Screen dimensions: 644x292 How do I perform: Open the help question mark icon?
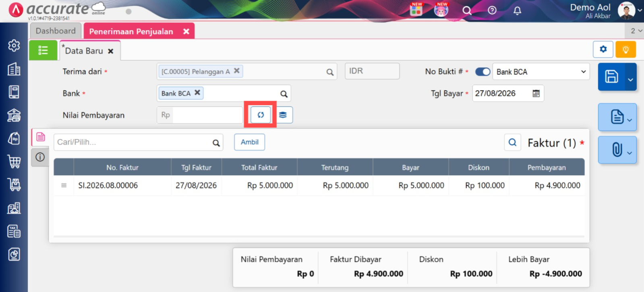(492, 10)
